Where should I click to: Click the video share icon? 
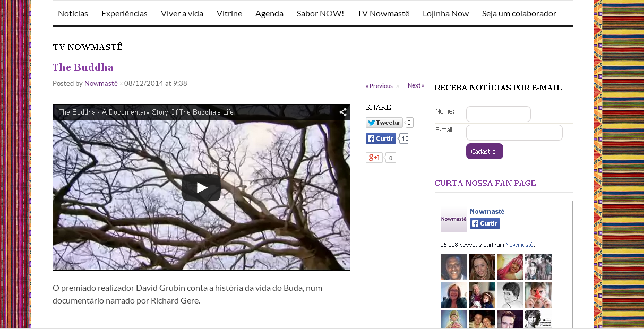tap(343, 112)
